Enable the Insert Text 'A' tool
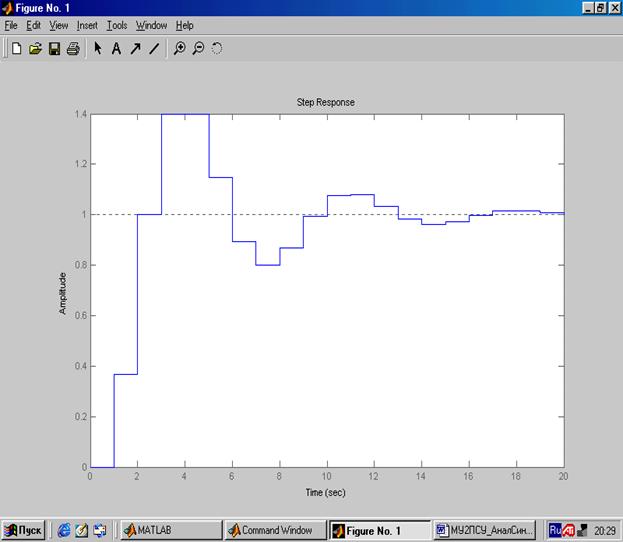This screenshot has height=542, width=623. pos(116,48)
